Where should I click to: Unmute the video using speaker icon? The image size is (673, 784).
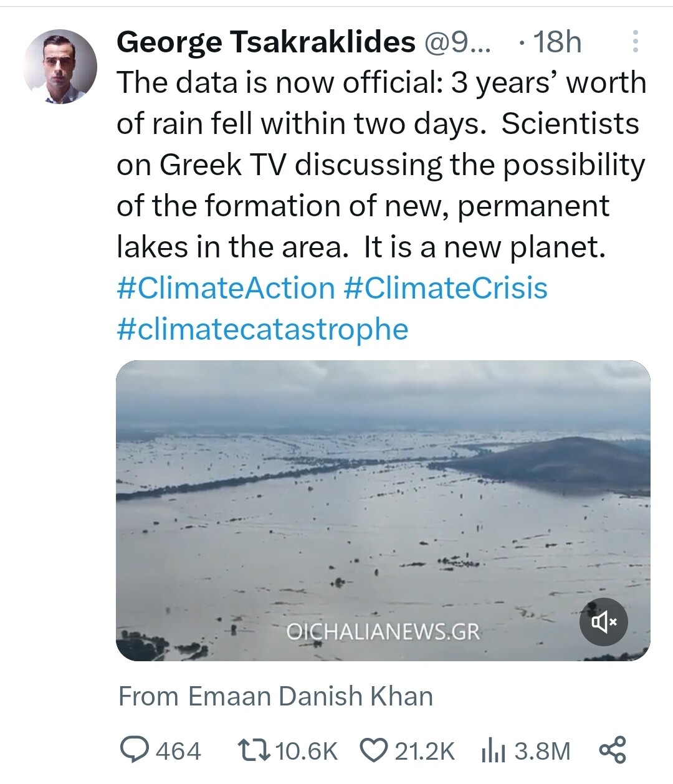603,621
